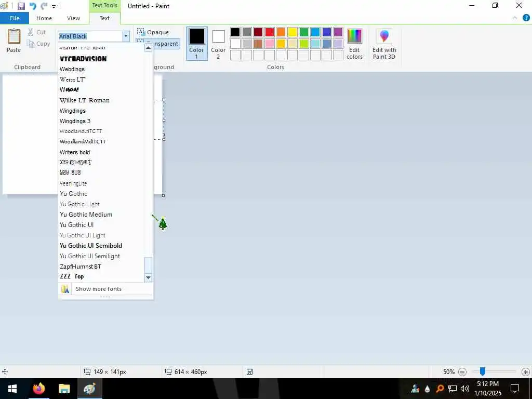Pick the black color swatch
Screen dimensions: 532x399
click(235, 32)
